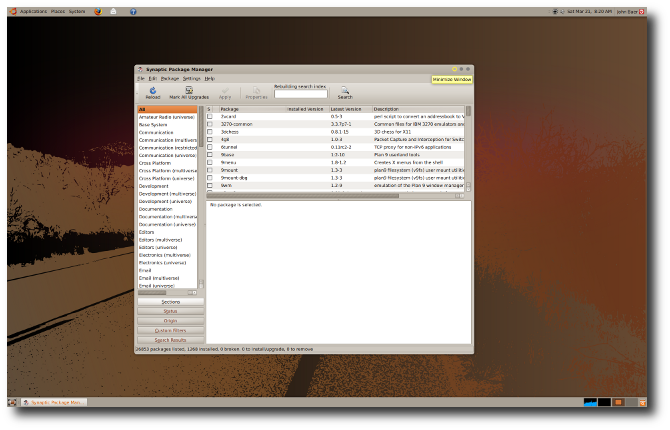The height and width of the screenshot is (430, 670).
Task: Click the category list vertical scrollbar
Action: coord(201,197)
